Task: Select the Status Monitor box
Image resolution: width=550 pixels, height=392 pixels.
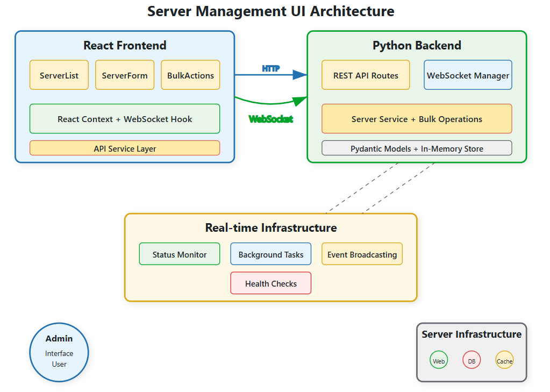Action: point(180,254)
